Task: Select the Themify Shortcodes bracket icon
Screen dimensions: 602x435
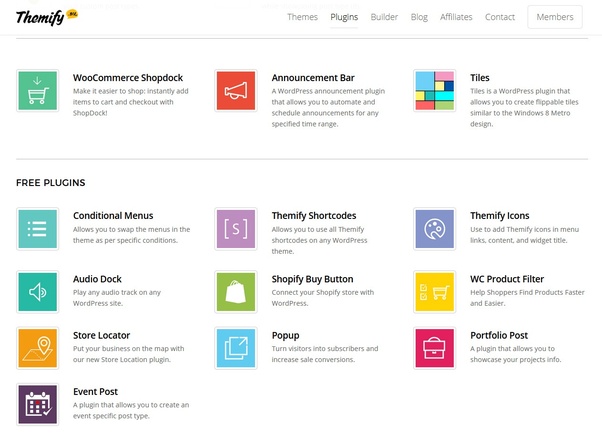Action: 236,229
